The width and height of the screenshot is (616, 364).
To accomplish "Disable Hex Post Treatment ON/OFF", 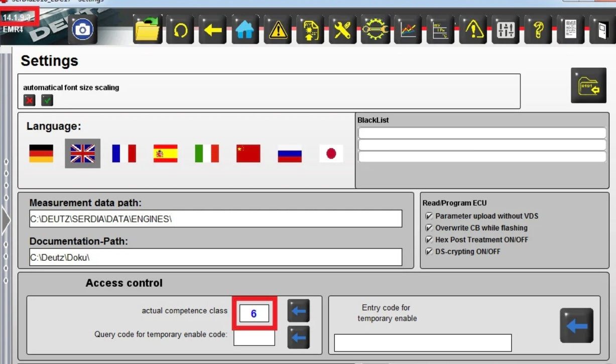I will click(429, 239).
